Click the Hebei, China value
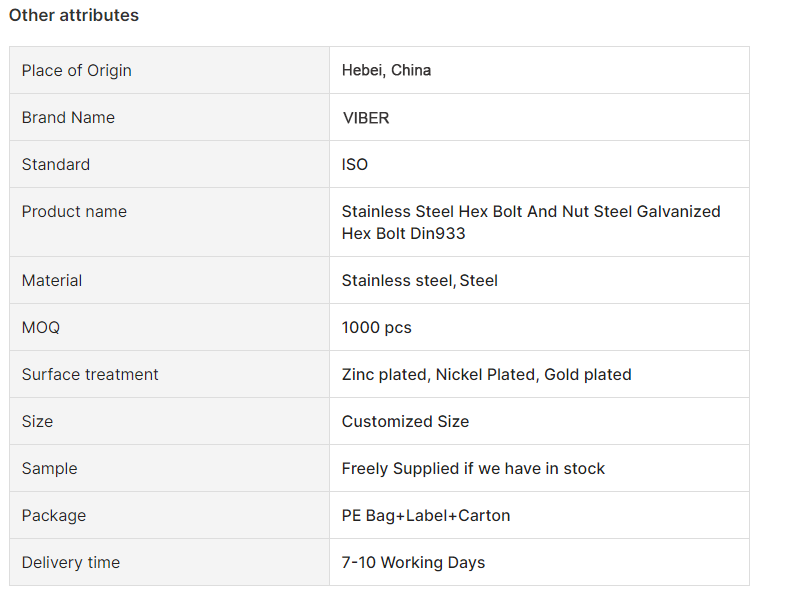This screenshot has height=596, width=800. [x=386, y=70]
